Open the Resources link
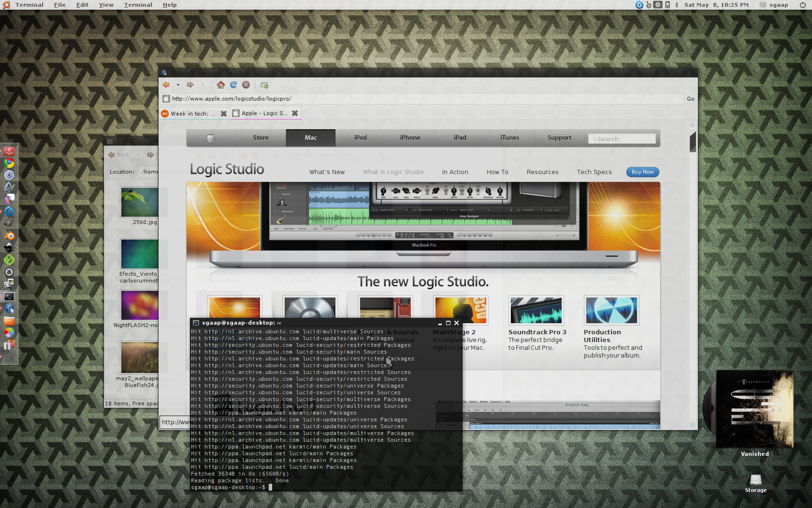This screenshot has height=508, width=812. tap(543, 172)
